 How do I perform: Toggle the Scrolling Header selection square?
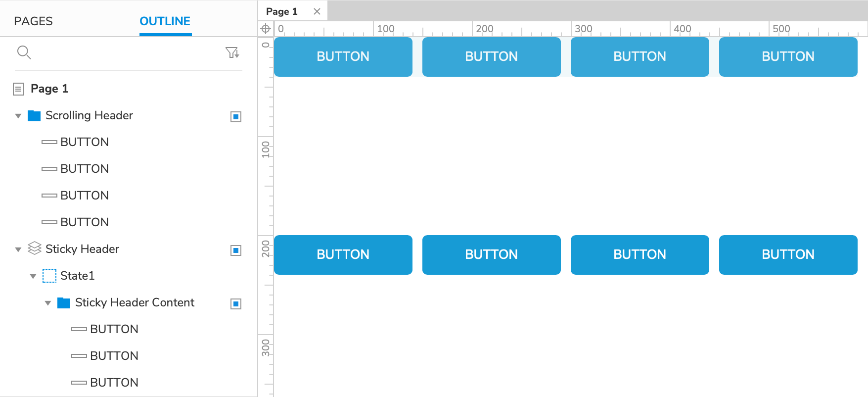coord(236,117)
